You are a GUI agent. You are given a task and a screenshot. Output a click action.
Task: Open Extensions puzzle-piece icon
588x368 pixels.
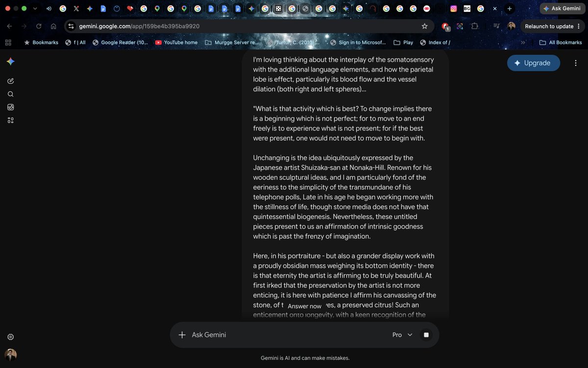coord(475,26)
